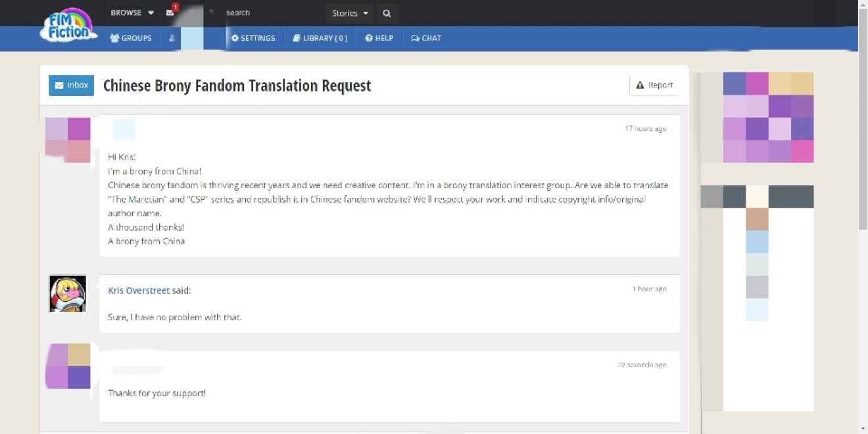868x434 pixels.
Task: Click the FIMFiction logo
Action: [68, 26]
